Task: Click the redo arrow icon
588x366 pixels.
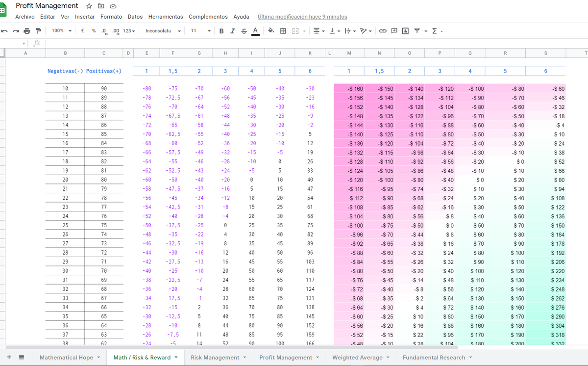Action: coord(16,31)
